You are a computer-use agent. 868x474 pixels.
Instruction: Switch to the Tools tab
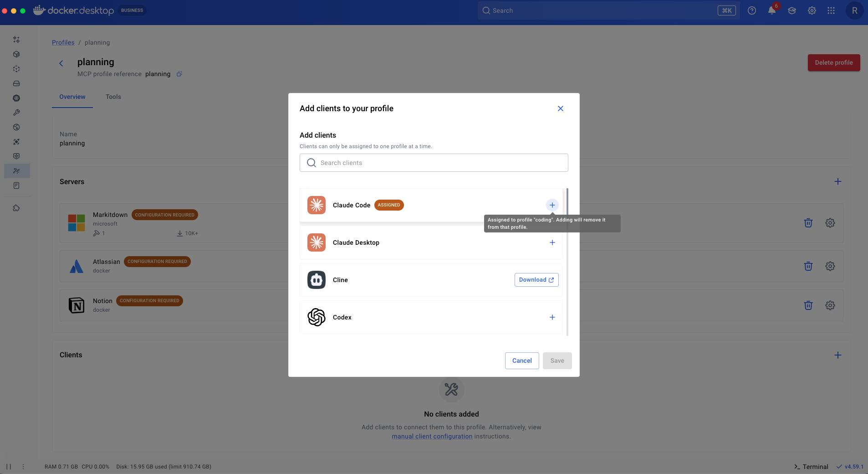click(113, 97)
